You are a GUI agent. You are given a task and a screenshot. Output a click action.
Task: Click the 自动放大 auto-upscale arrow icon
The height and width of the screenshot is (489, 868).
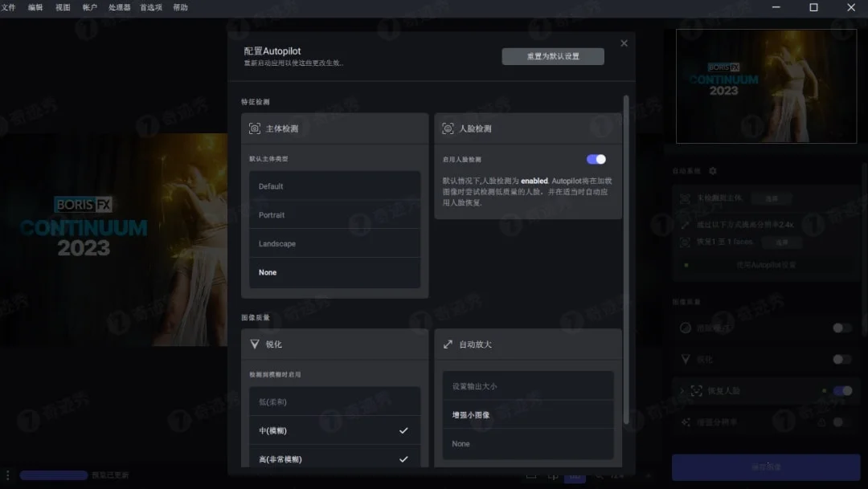pyautogui.click(x=446, y=344)
